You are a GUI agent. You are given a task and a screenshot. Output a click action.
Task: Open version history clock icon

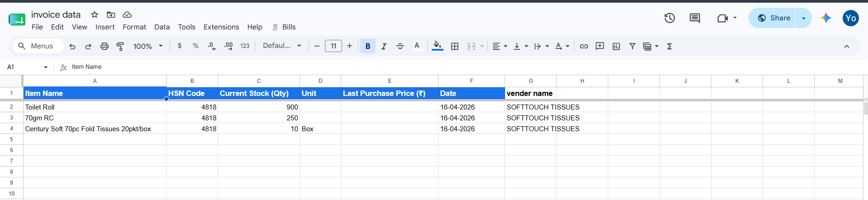pyautogui.click(x=670, y=18)
